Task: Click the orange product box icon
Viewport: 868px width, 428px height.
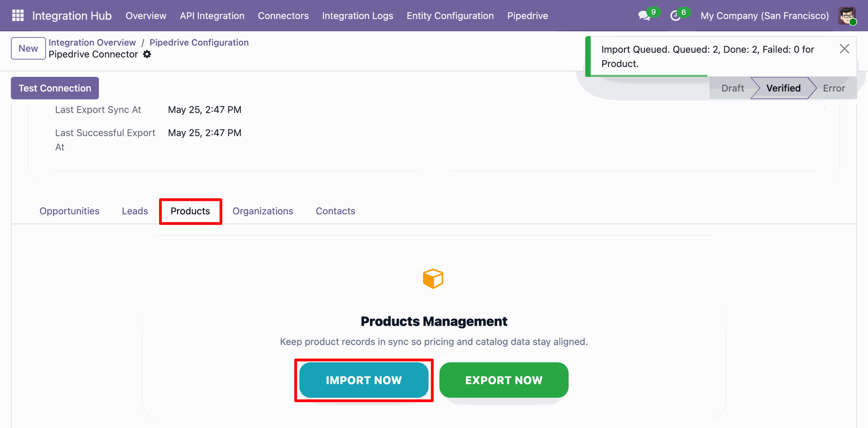Action: 433,279
